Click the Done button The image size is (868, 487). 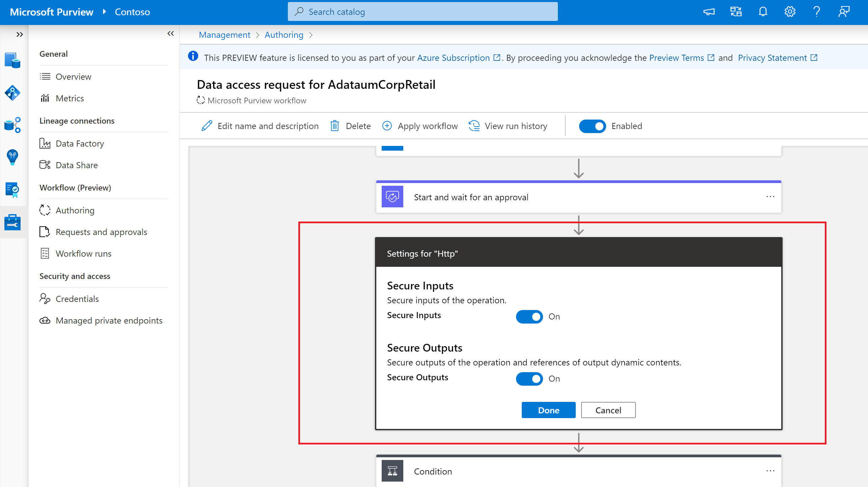(548, 410)
